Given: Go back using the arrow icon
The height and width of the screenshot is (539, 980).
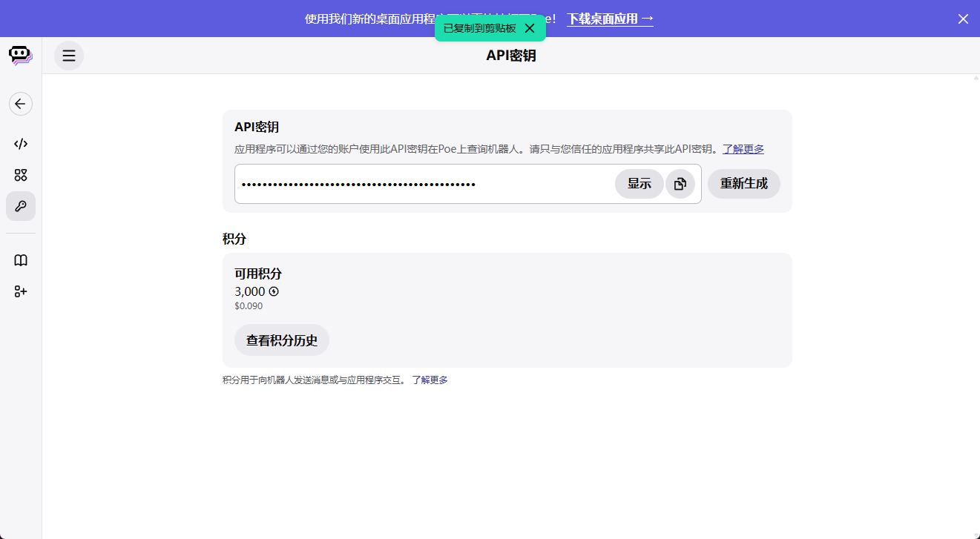Looking at the screenshot, I should (21, 104).
